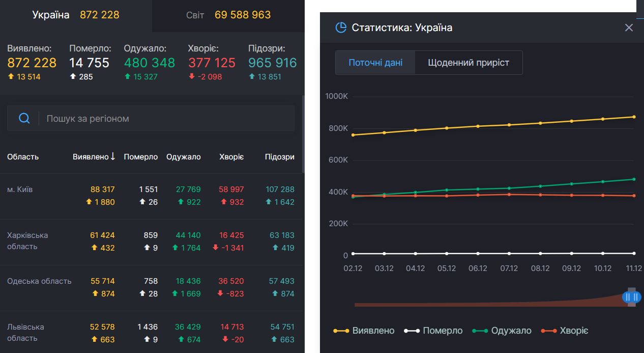Click the statistics pie chart icon
The image size is (644, 353).
pyautogui.click(x=341, y=28)
